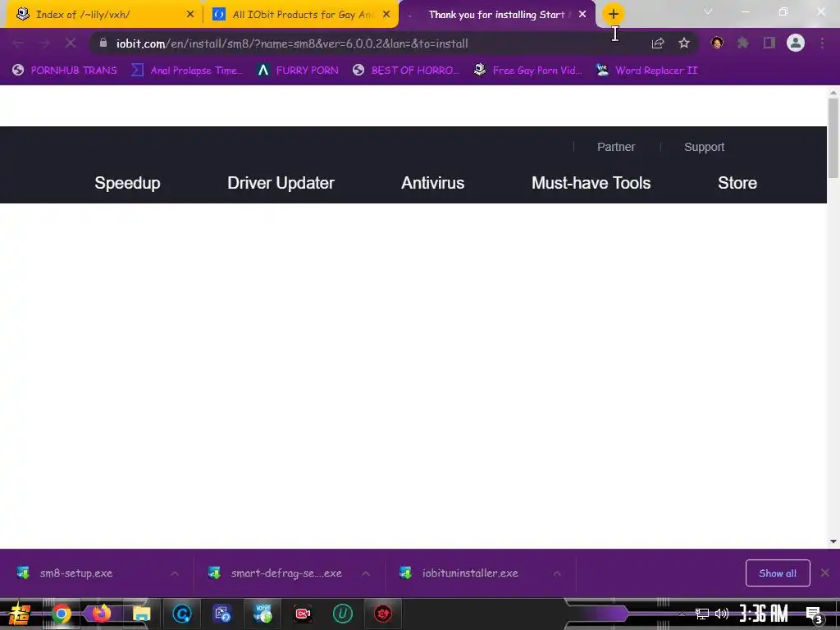Open the red gear Driver Booster taskbar icon

383,614
